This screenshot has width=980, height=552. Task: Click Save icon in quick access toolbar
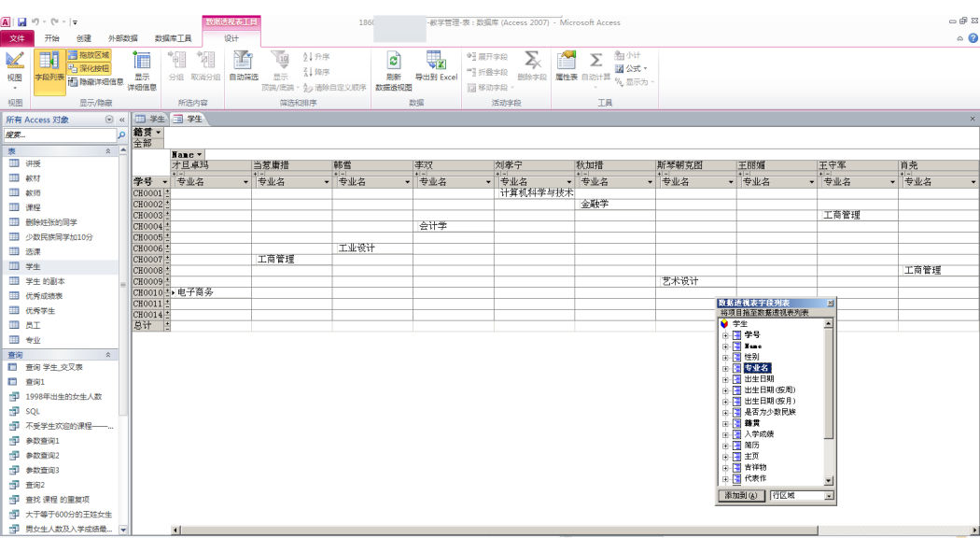tap(21, 21)
